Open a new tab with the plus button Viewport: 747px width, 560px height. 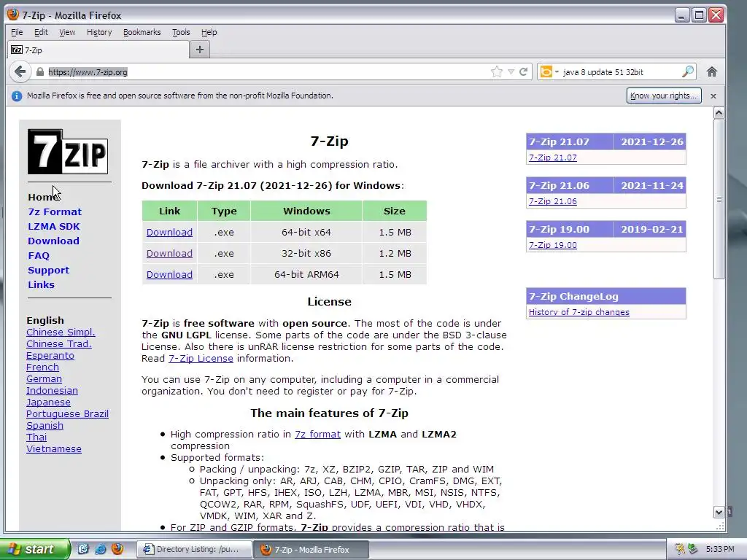pos(200,50)
